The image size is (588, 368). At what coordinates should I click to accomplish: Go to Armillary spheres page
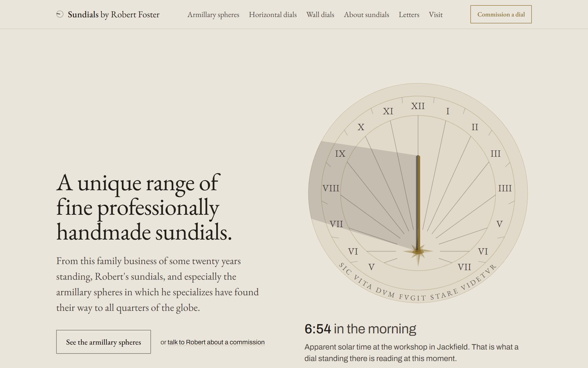click(213, 14)
